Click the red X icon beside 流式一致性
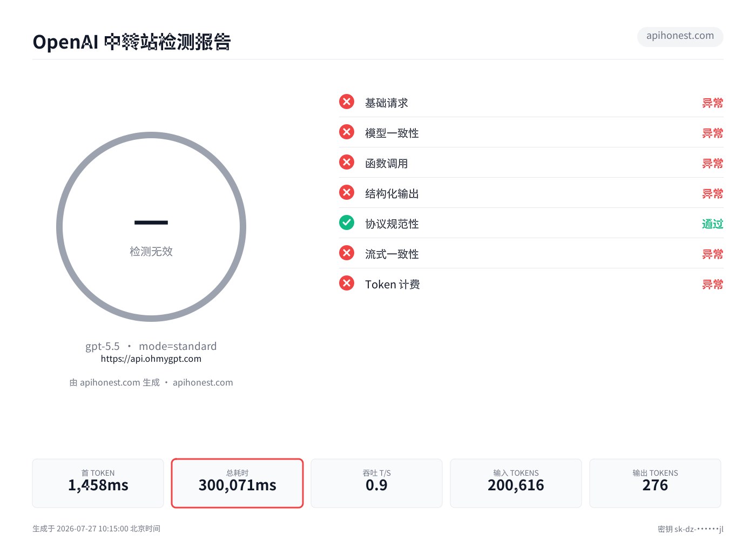 347,253
